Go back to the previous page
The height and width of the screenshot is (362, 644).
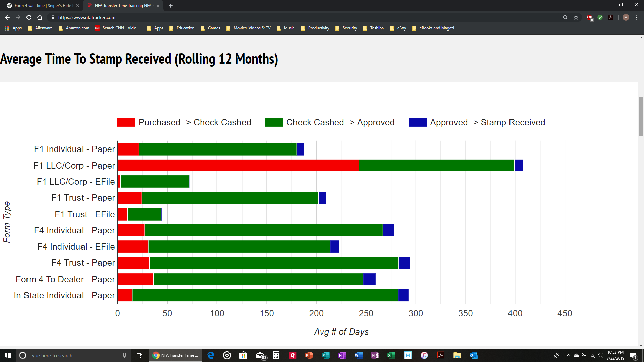point(7,17)
